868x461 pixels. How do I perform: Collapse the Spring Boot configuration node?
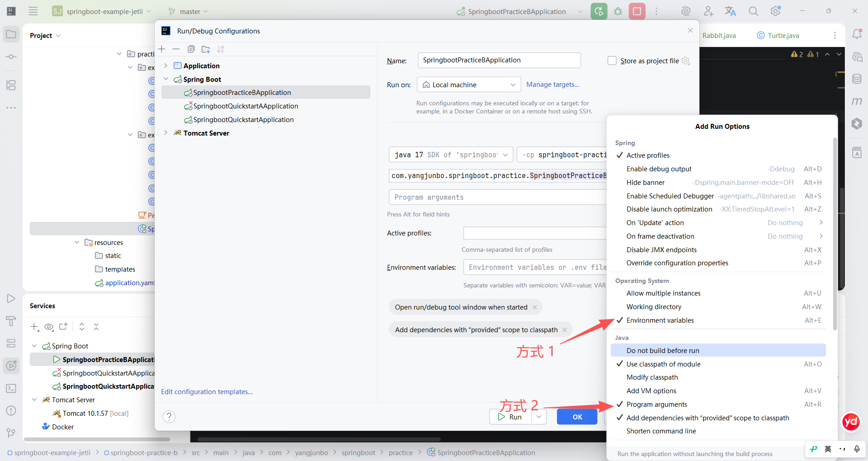[x=166, y=79]
